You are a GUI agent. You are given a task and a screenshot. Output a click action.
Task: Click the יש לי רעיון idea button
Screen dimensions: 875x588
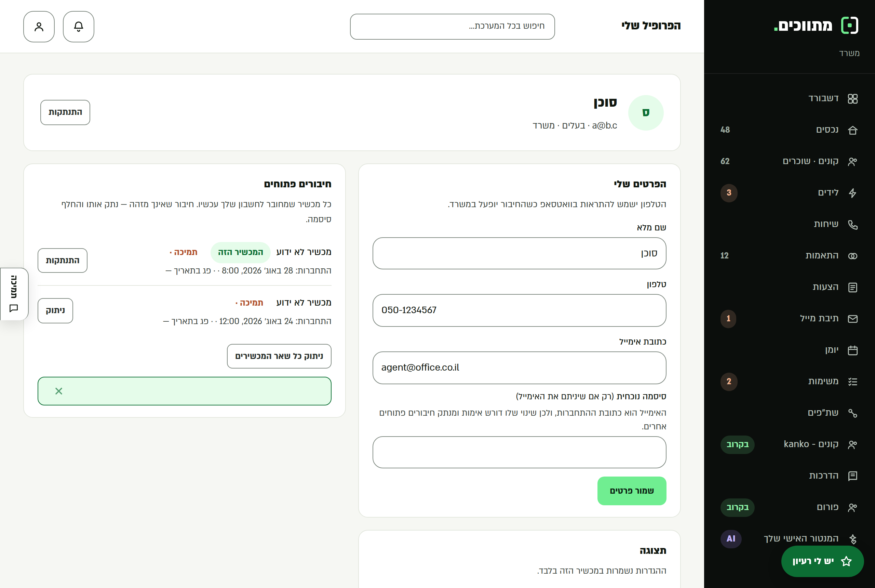[822, 561]
